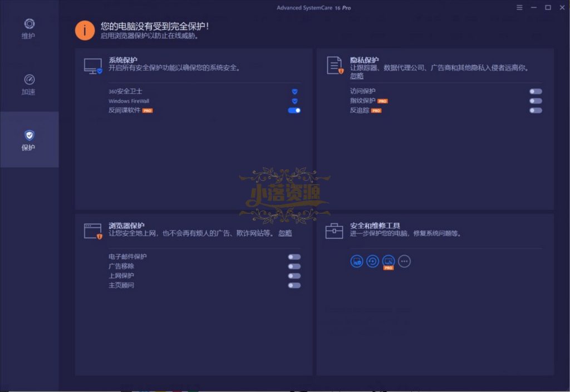
Task: Click the PRO badge beside 反追踪
Action: 376,111
